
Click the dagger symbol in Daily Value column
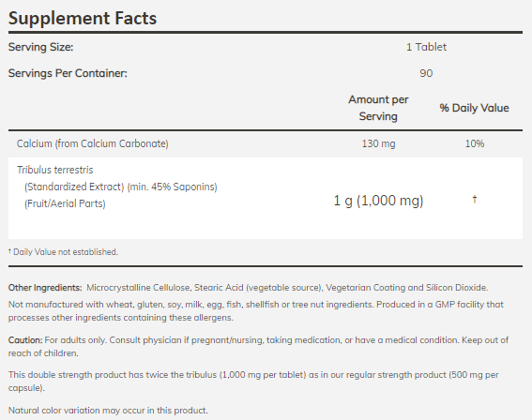pyautogui.click(x=475, y=199)
